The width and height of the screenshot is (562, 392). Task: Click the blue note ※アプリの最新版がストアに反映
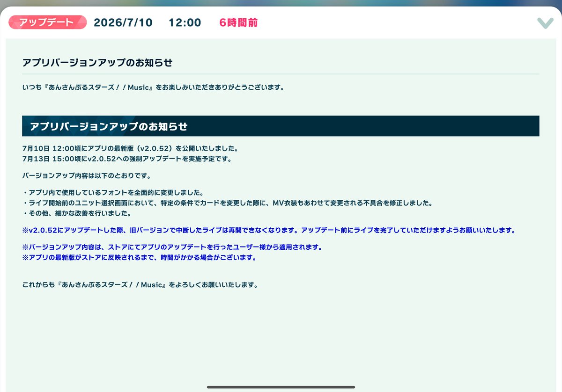click(139, 257)
